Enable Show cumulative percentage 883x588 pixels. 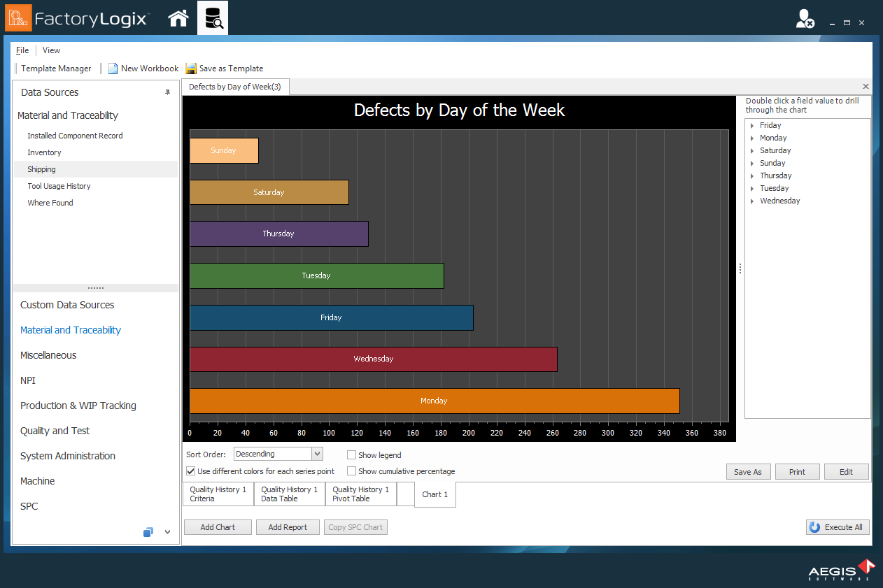tap(351, 471)
